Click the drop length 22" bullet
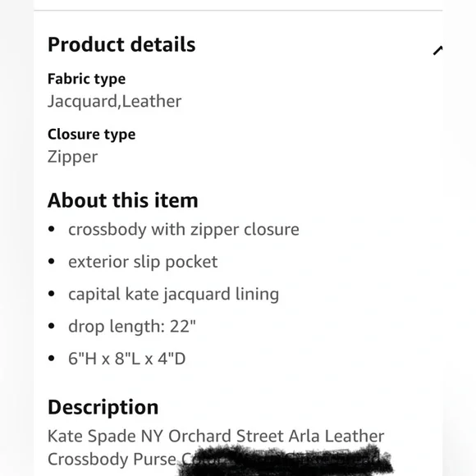The height and width of the screenshot is (476, 476). tap(132, 327)
